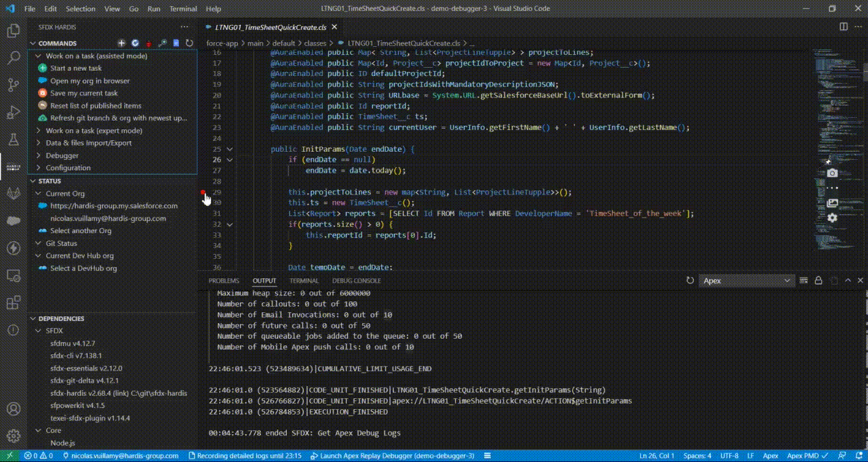Screen dimensions: 868x462
Task: Click Save my current task
Action: 84,93
